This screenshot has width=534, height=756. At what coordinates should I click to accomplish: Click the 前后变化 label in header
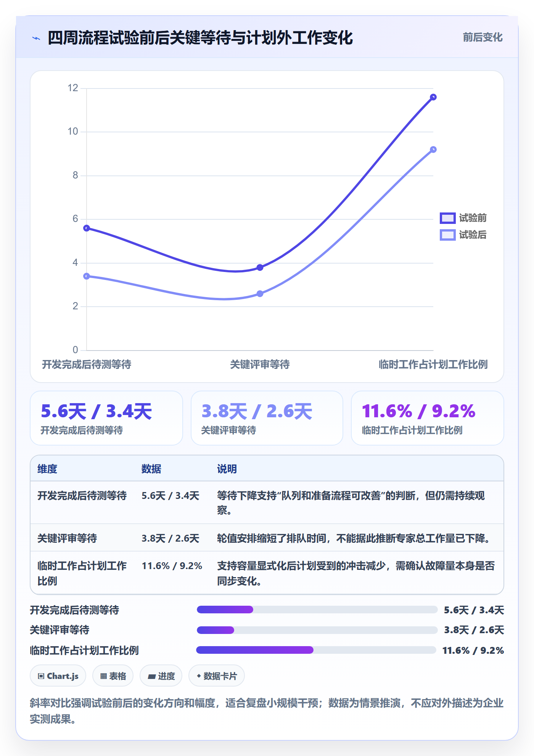pyautogui.click(x=483, y=37)
